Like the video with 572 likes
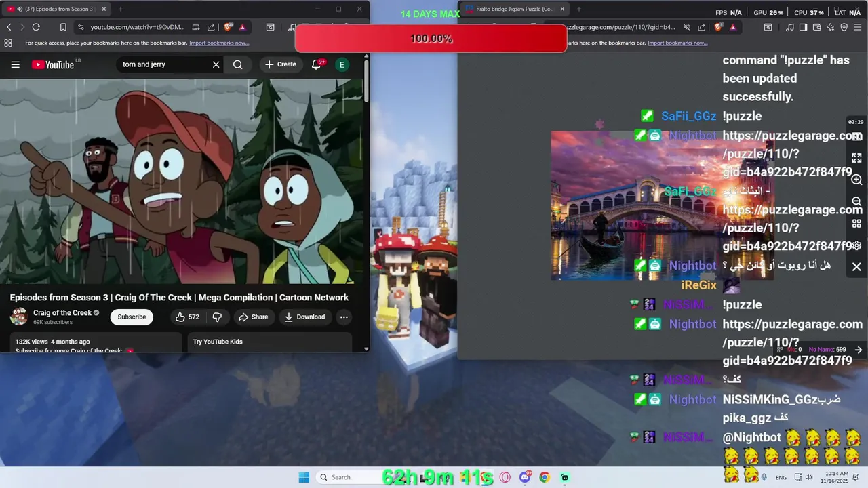This screenshot has height=488, width=868. [x=187, y=317]
